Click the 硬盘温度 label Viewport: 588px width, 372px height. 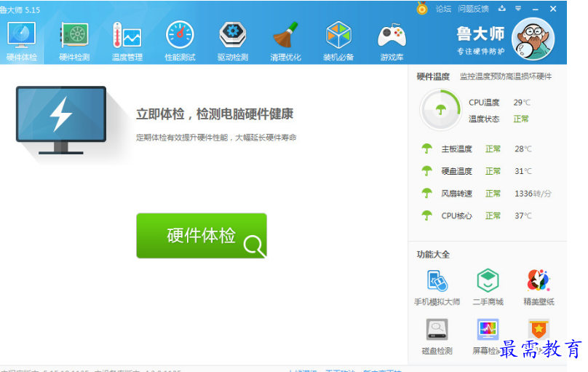click(x=456, y=171)
